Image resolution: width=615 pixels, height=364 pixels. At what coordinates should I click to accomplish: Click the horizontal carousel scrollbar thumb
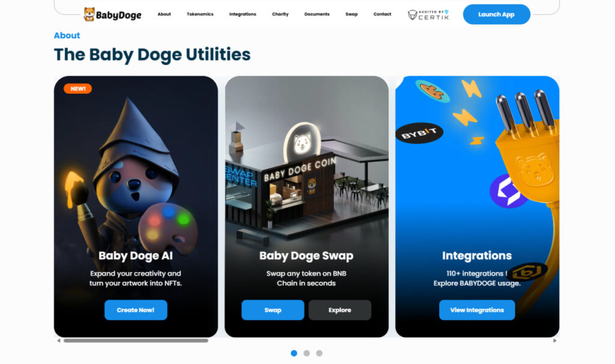coord(136,341)
